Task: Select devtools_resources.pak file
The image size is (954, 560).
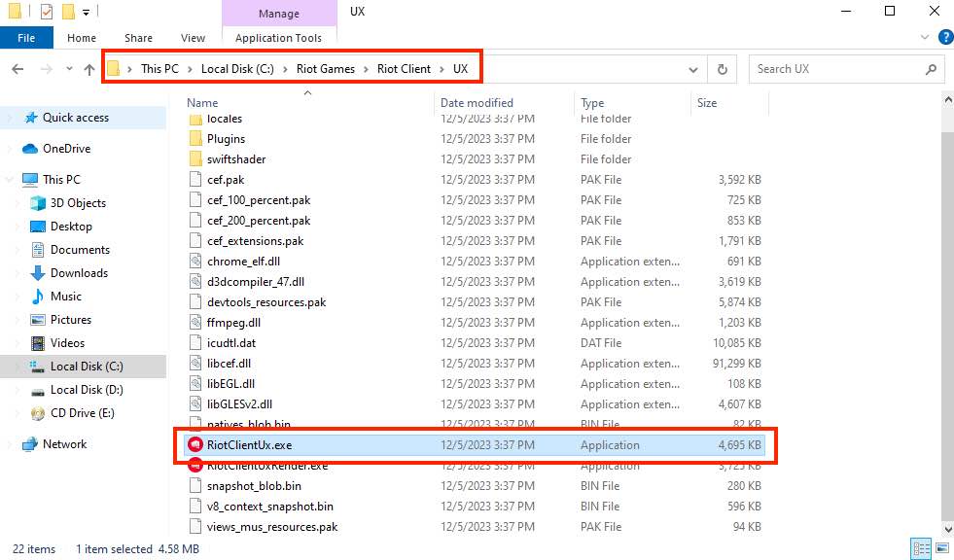Action: [x=266, y=302]
